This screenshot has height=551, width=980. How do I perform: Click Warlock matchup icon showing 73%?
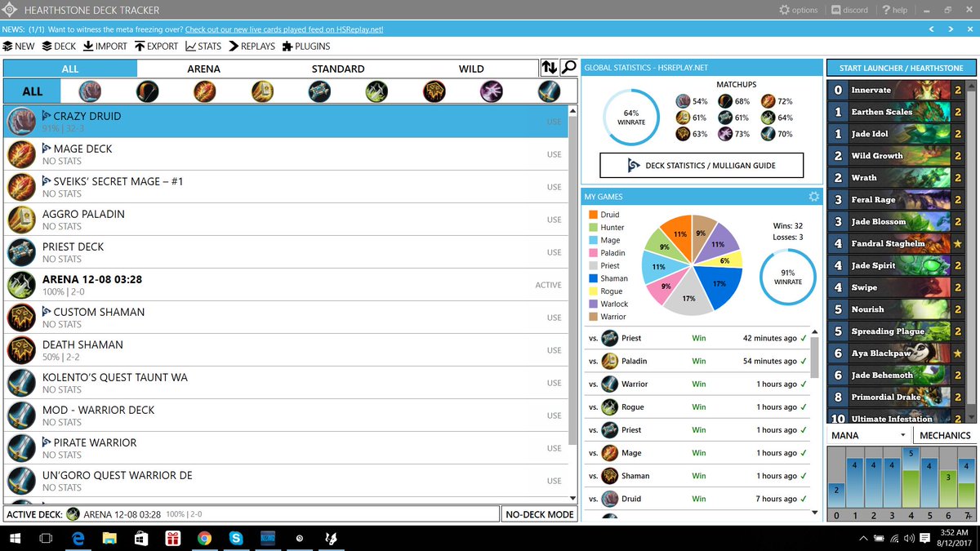tap(725, 134)
